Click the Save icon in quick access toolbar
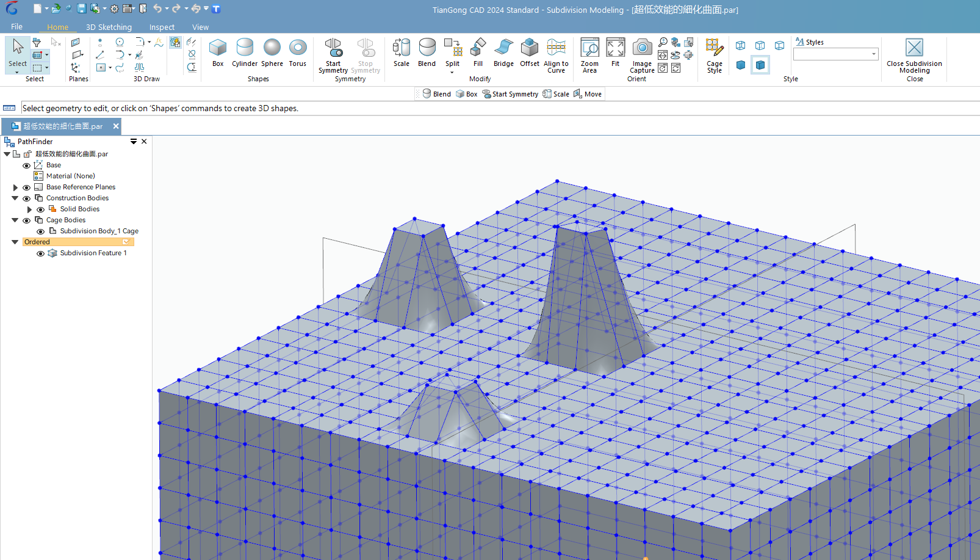This screenshot has width=980, height=560. [x=81, y=9]
